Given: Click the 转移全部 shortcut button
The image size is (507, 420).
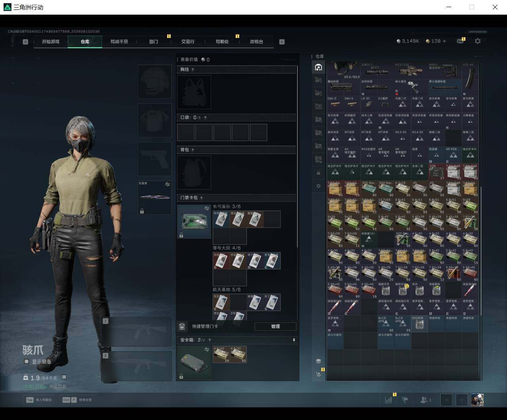Looking at the screenshot, I should pyautogui.click(x=77, y=400).
